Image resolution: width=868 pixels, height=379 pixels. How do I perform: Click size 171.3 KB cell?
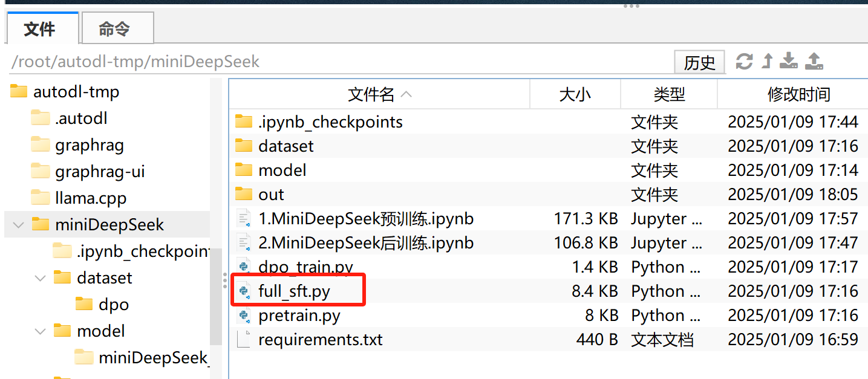click(x=586, y=219)
